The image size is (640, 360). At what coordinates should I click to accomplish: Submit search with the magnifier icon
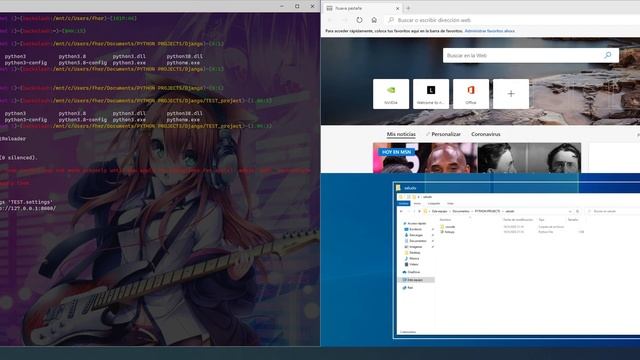coord(608,55)
